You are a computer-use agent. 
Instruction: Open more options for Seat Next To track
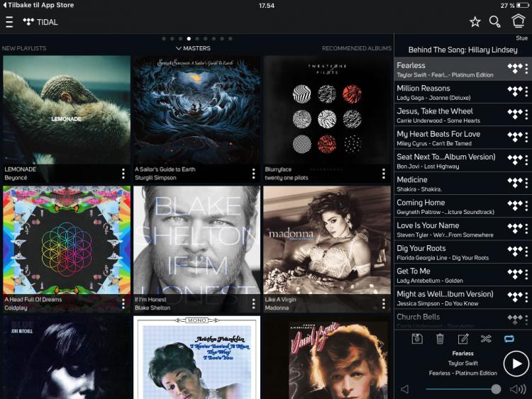[526, 160]
